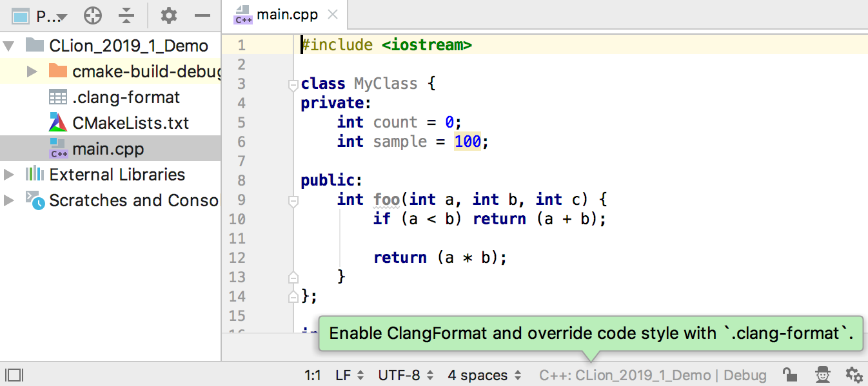Click the 1:1 cursor position indicator
This screenshot has width=868, height=386.
click(x=312, y=375)
